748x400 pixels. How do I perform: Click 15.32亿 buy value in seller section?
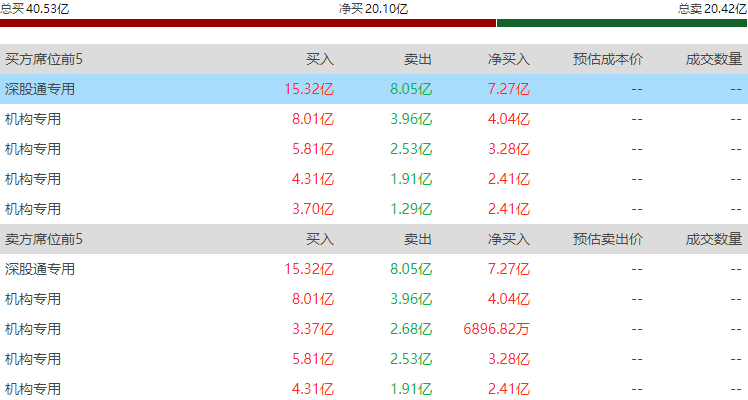click(309, 269)
